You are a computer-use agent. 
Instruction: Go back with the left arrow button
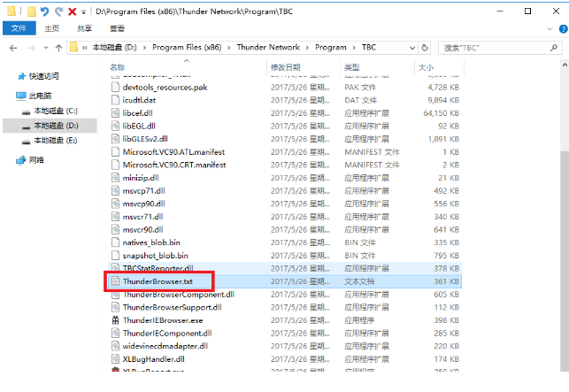point(13,48)
